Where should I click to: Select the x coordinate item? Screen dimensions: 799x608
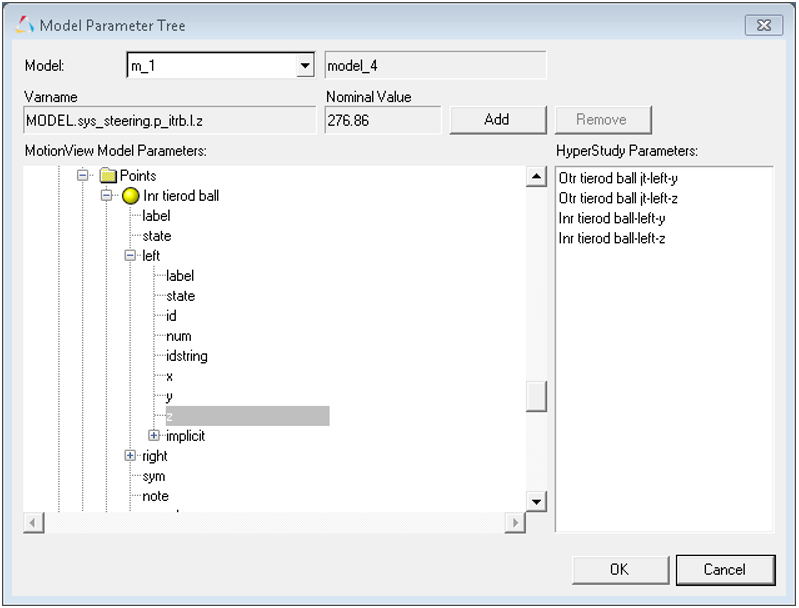[x=170, y=377]
